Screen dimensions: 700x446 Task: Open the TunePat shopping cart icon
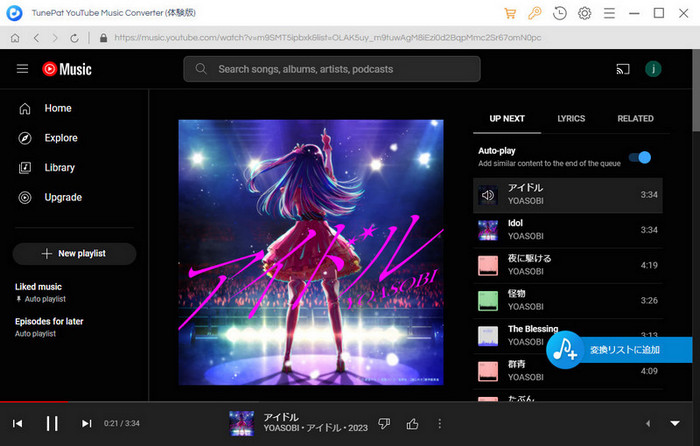click(510, 13)
